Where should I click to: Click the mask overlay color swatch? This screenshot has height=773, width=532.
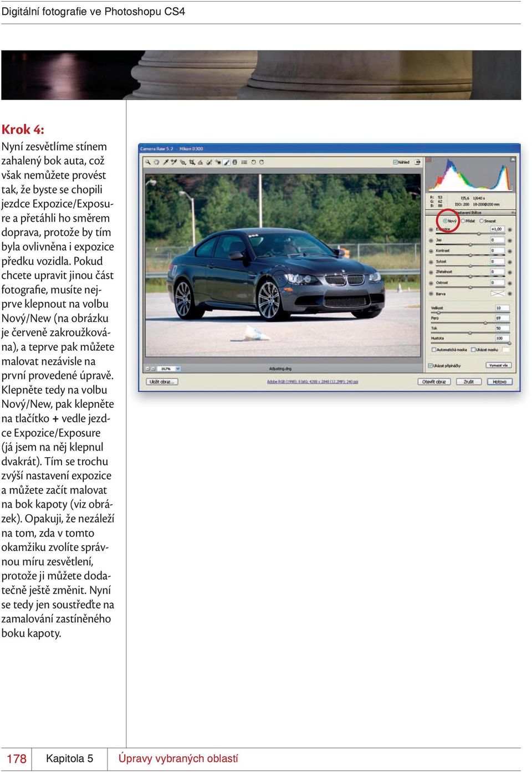pyautogui.click(x=506, y=350)
